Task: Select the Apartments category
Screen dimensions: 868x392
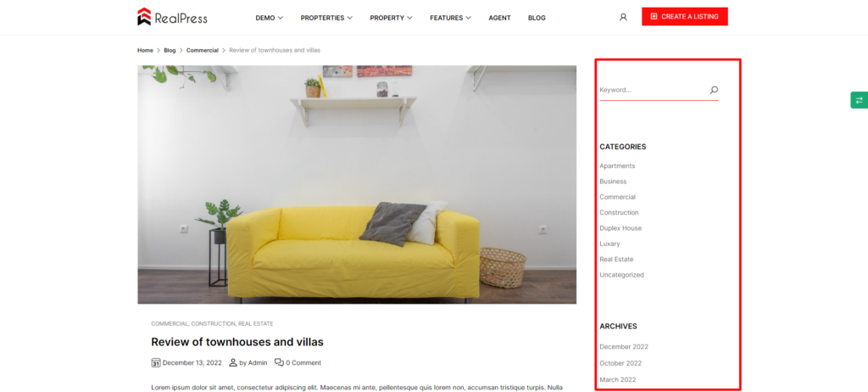Action: [617, 165]
